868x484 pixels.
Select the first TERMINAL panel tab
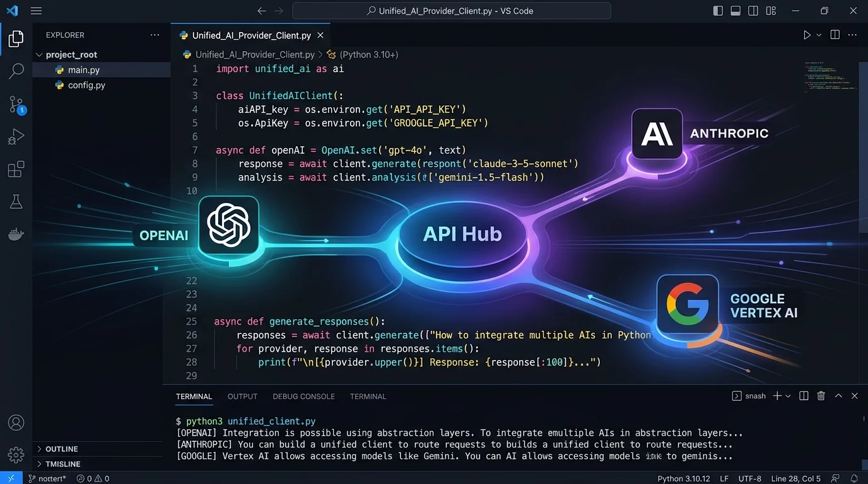tap(194, 396)
